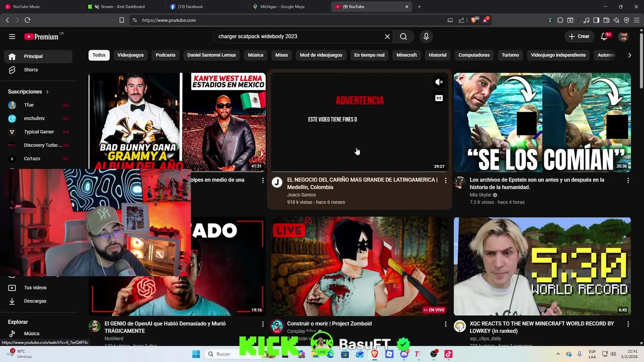The width and height of the screenshot is (644, 362).
Task: Open the Brave VPN shield icon
Action: tap(626, 20)
